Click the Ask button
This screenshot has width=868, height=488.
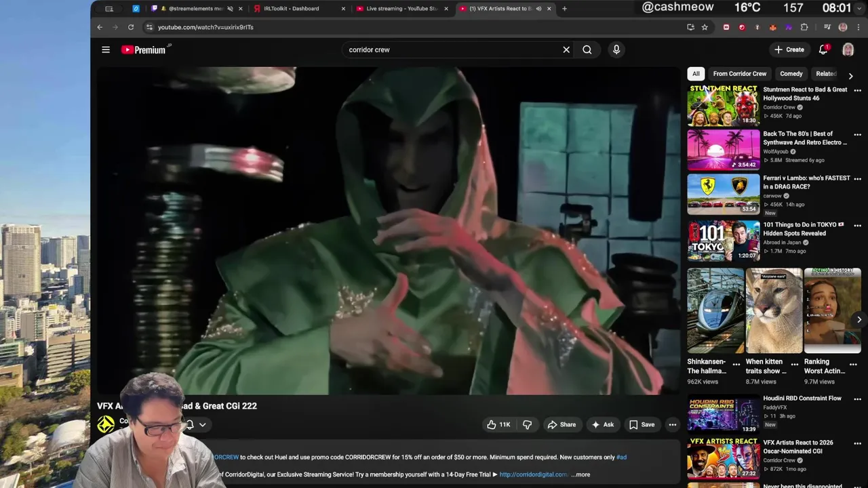602,425
